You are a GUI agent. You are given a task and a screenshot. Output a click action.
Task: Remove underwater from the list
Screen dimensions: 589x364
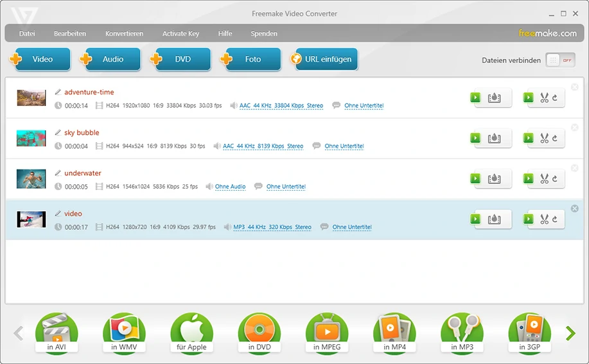pos(575,168)
